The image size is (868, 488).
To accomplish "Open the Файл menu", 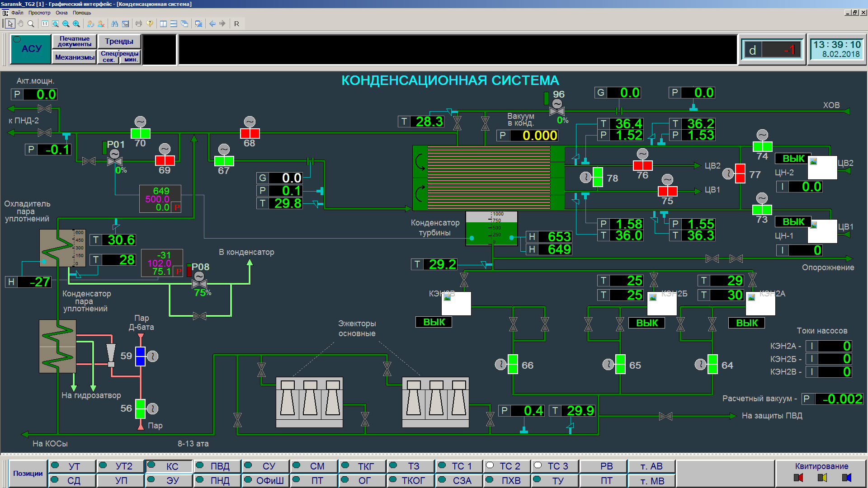I will 17,13.
